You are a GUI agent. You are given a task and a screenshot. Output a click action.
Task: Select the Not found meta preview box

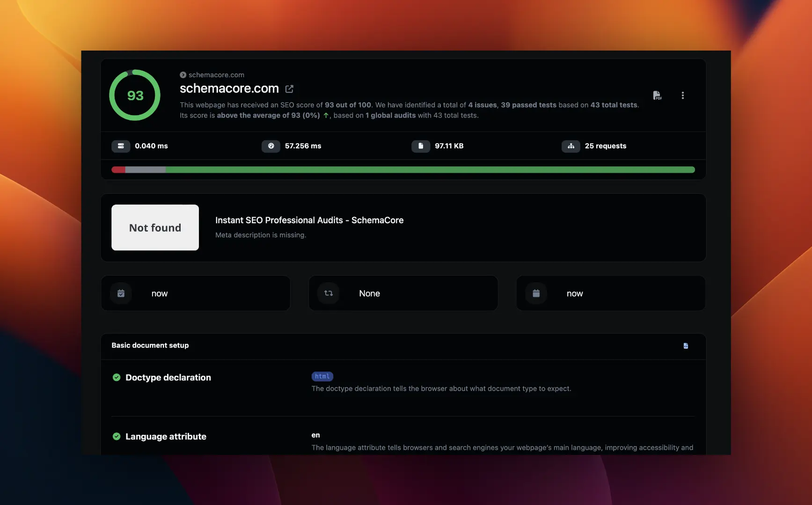point(155,228)
